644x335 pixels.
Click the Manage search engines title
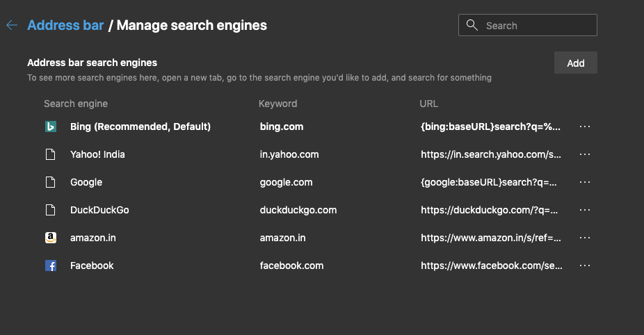point(192,26)
